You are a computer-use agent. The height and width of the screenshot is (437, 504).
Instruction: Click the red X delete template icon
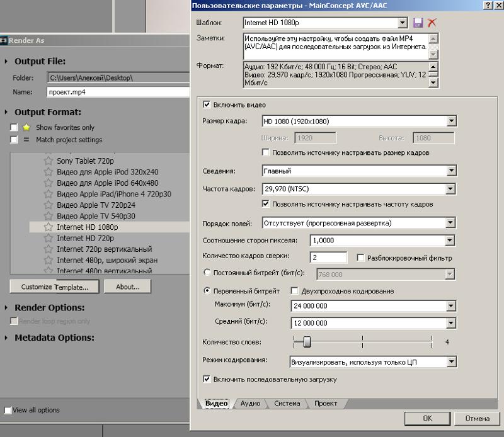coord(432,23)
